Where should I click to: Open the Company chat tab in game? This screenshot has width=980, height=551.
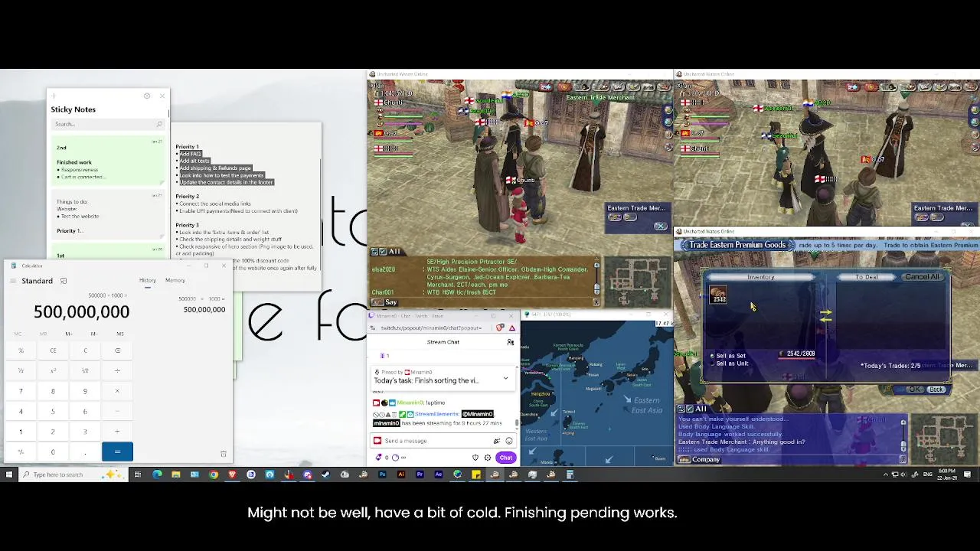[701, 460]
